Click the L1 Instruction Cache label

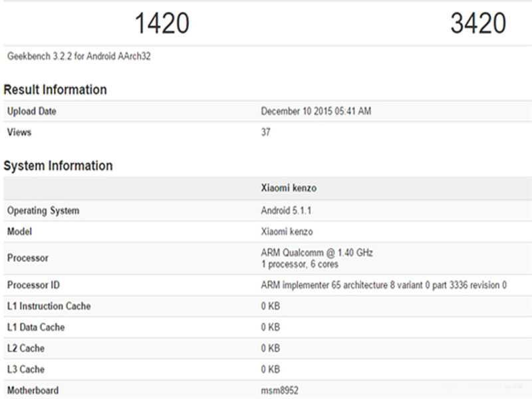pyautogui.click(x=49, y=306)
